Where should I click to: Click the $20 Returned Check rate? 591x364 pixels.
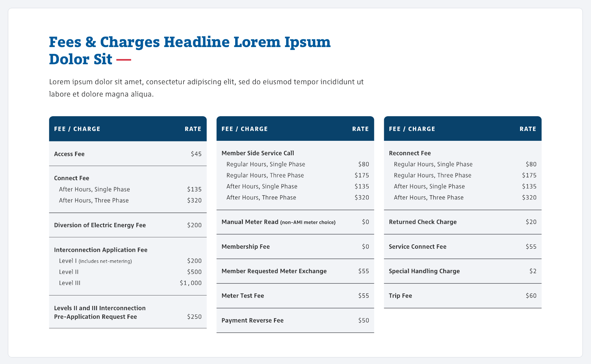tap(531, 222)
